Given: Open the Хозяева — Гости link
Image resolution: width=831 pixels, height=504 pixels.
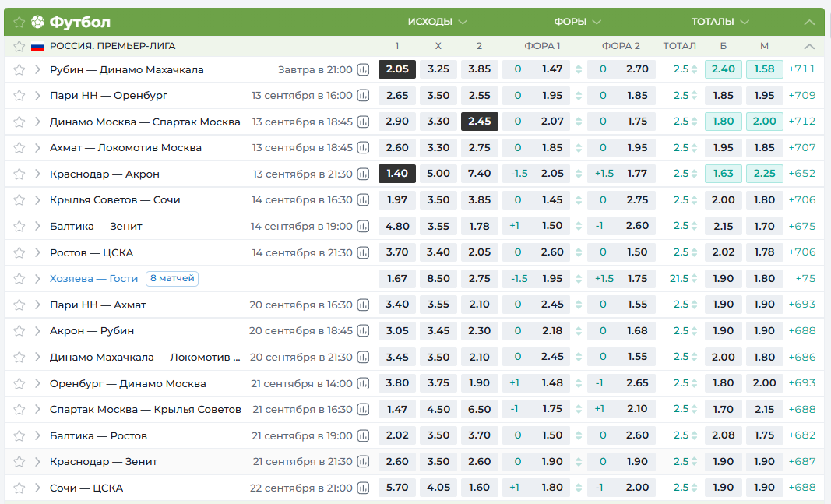Looking at the screenshot, I should coord(93,278).
